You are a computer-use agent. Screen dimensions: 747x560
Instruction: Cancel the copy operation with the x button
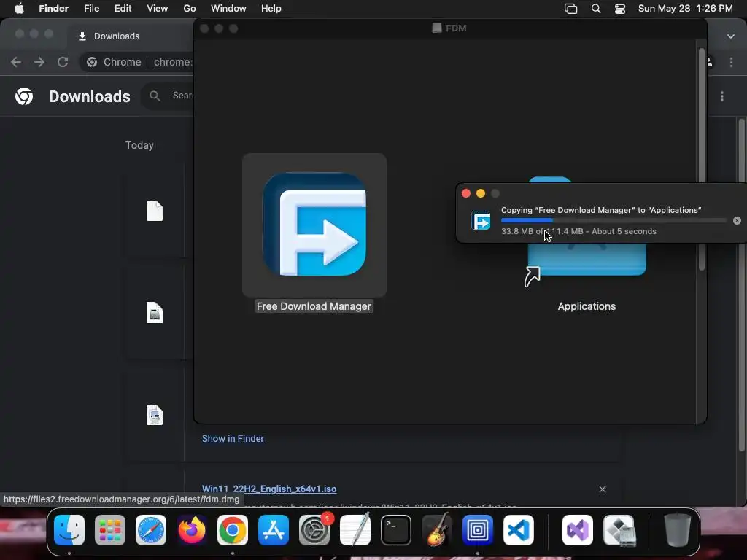[737, 220]
